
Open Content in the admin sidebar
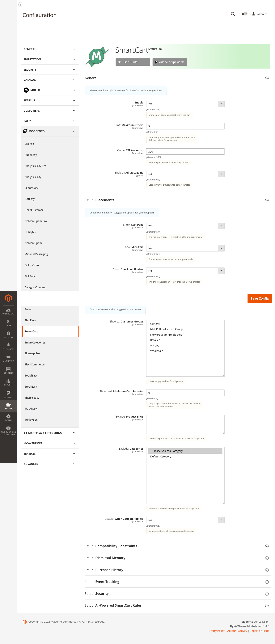(x=8, y=370)
